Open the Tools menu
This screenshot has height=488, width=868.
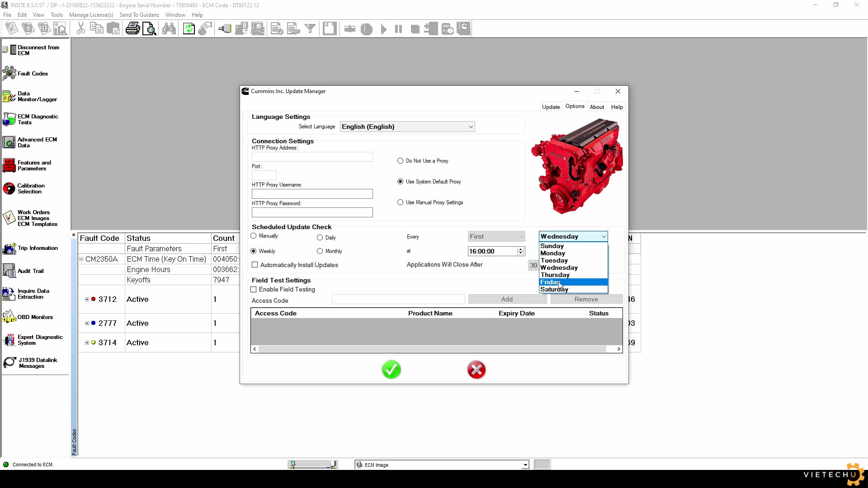(57, 14)
